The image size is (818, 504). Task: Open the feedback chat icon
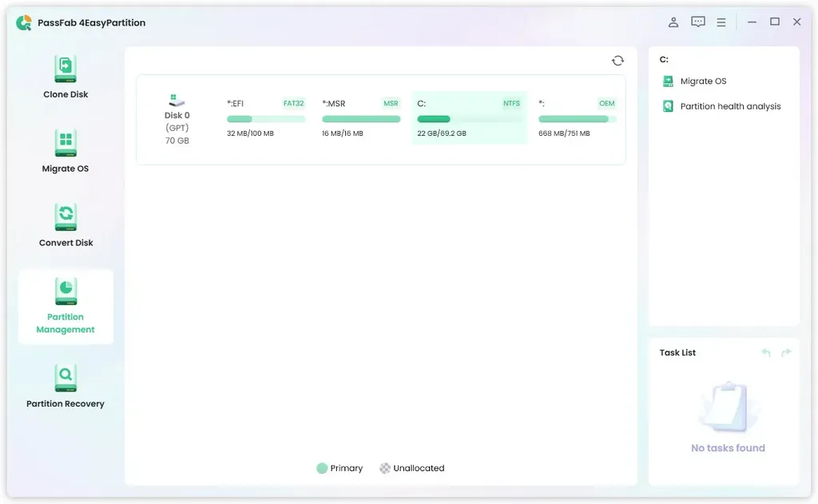pos(698,22)
